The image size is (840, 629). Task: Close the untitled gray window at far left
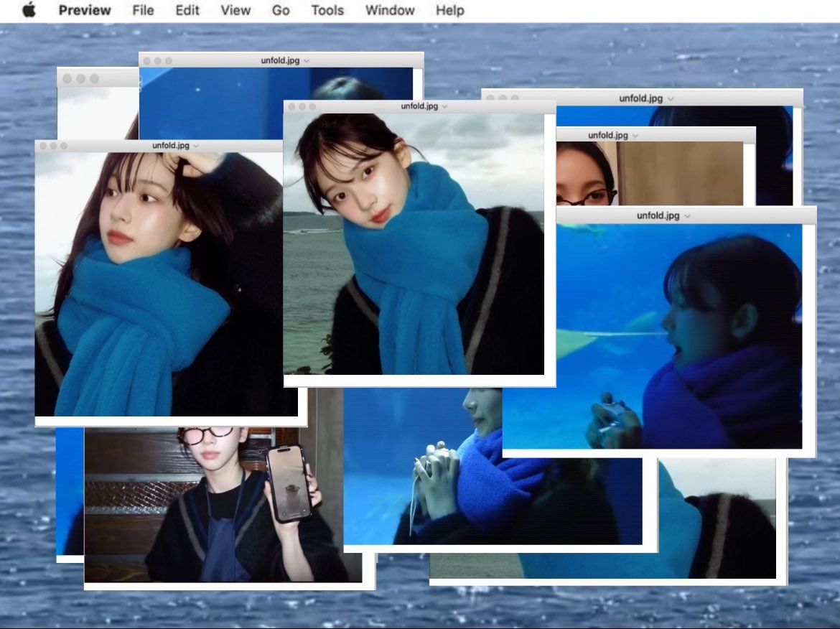coord(67,79)
